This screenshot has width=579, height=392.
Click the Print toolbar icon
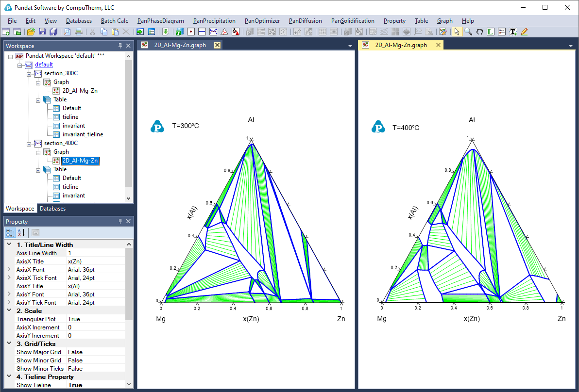click(x=78, y=32)
